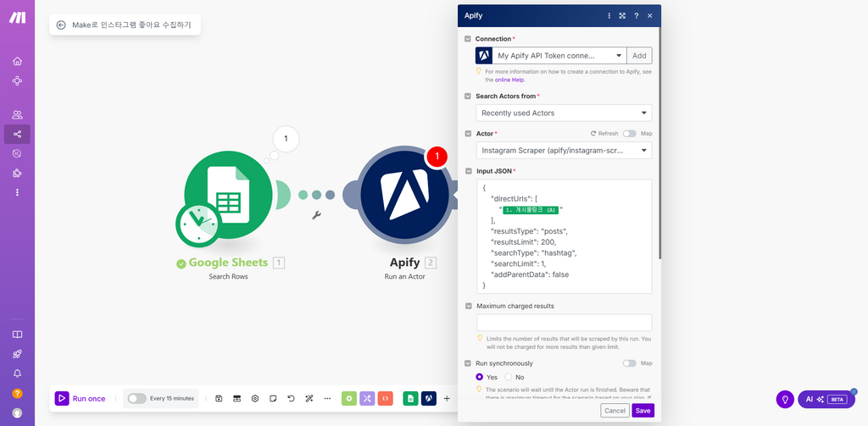Click the lightbulb icon at bottom right
Image resolution: width=868 pixels, height=426 pixels.
[785, 400]
